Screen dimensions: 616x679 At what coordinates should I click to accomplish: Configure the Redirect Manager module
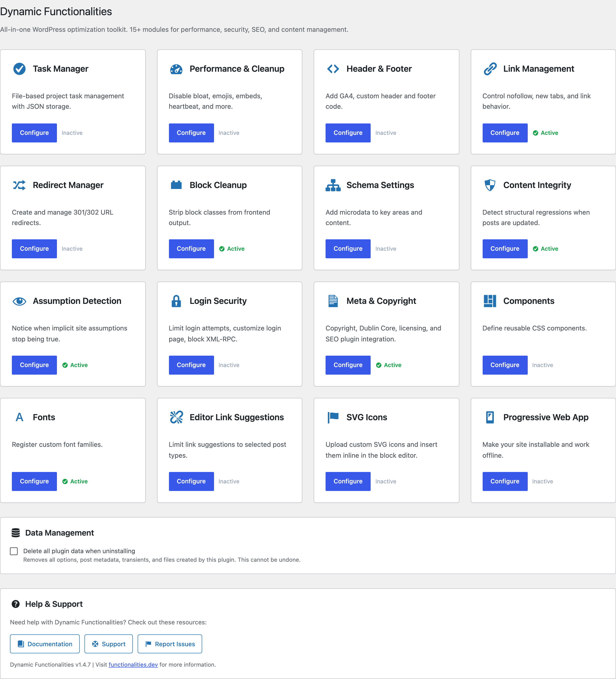click(34, 249)
